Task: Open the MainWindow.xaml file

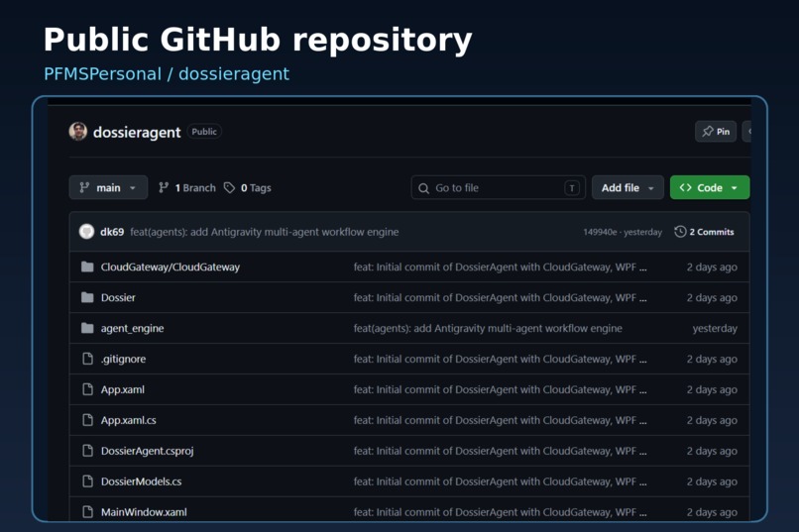Action: pyautogui.click(x=144, y=511)
